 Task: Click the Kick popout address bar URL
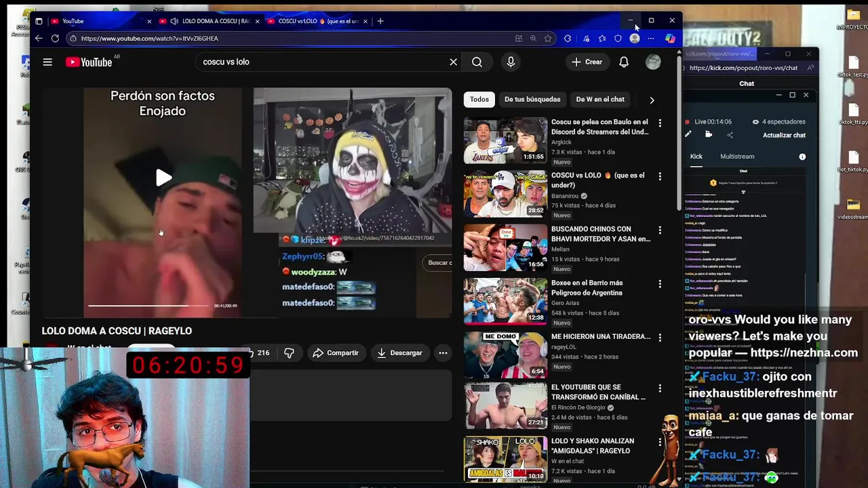tap(743, 68)
